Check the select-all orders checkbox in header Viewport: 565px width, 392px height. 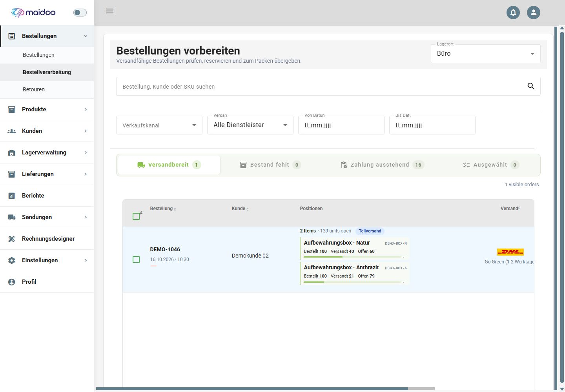pyautogui.click(x=136, y=216)
